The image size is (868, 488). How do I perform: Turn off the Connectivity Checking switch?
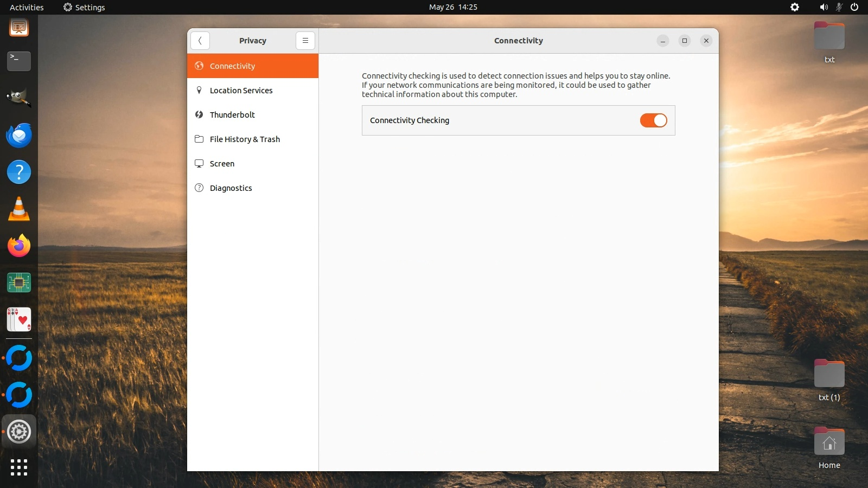coord(653,120)
